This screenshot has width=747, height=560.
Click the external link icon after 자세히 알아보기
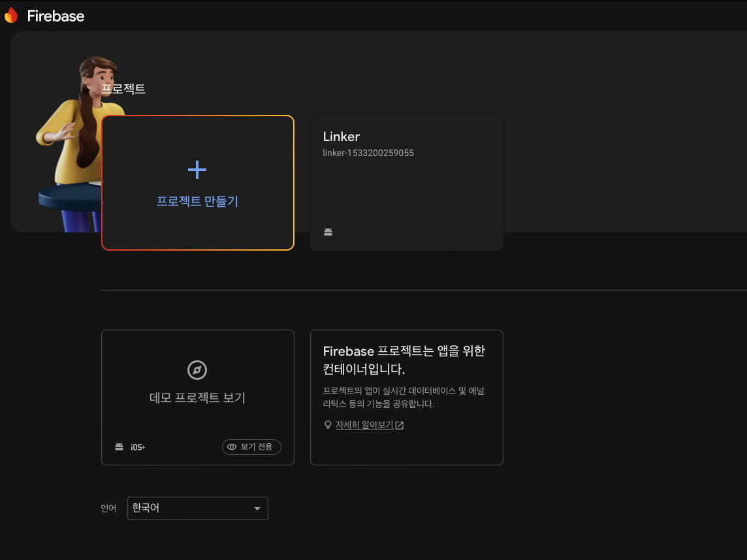coord(400,426)
